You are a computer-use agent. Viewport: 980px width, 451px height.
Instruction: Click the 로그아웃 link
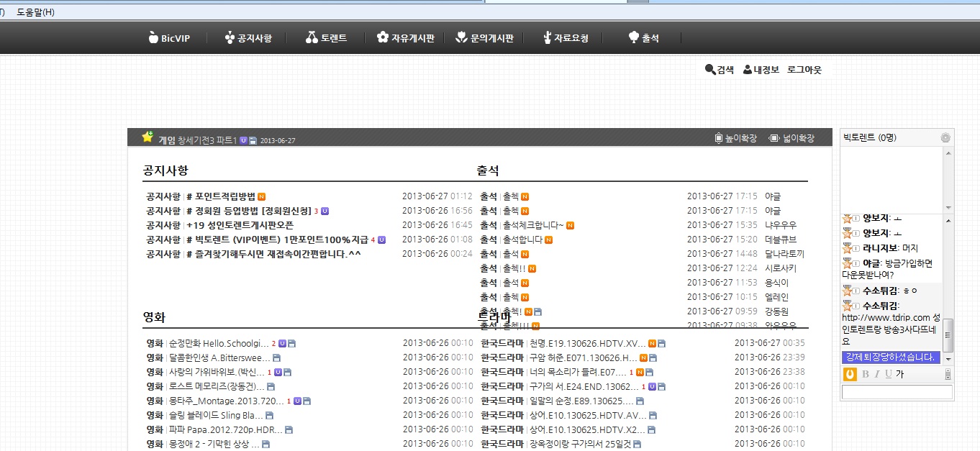(x=804, y=70)
